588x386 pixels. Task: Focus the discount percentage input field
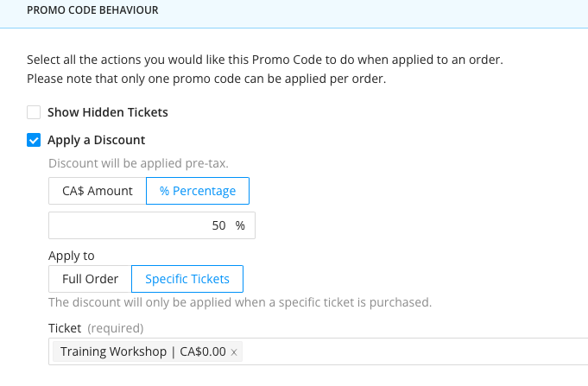(x=138, y=225)
